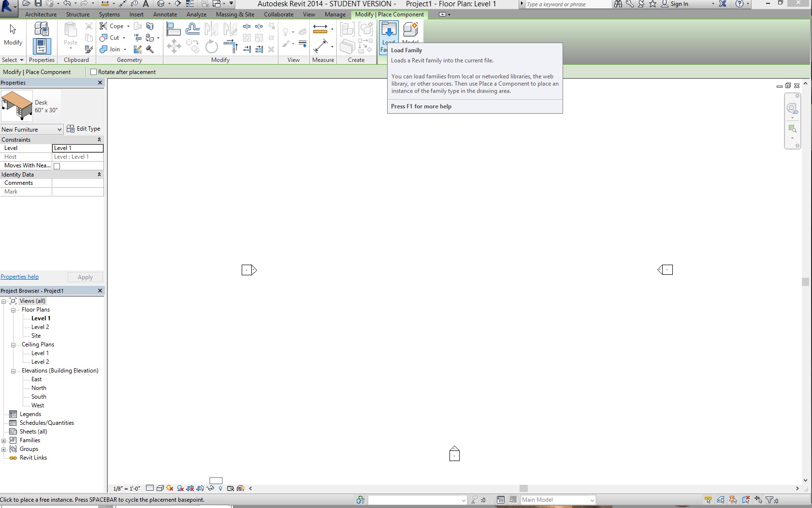Open the Annotate ribbon tab
The height and width of the screenshot is (508, 812).
(x=165, y=15)
